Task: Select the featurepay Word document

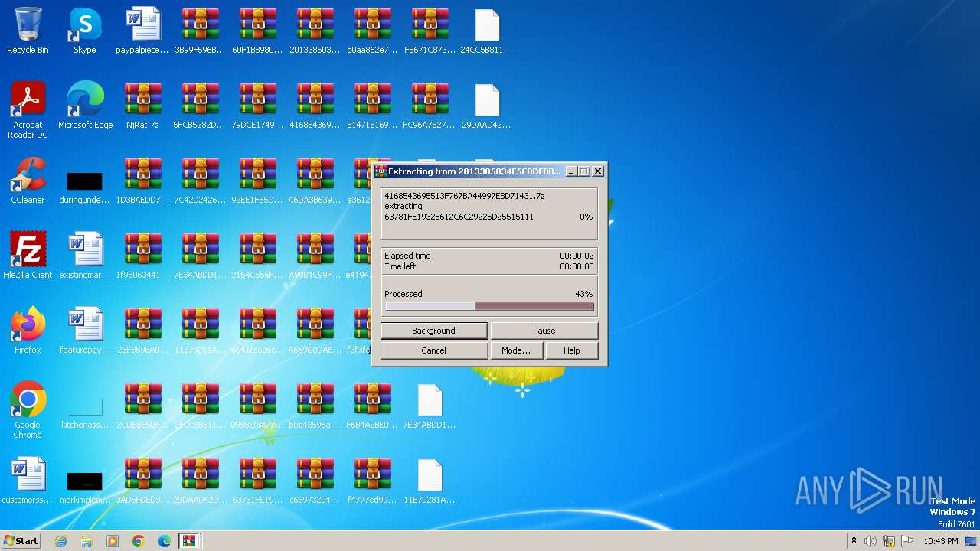Action: click(x=85, y=331)
